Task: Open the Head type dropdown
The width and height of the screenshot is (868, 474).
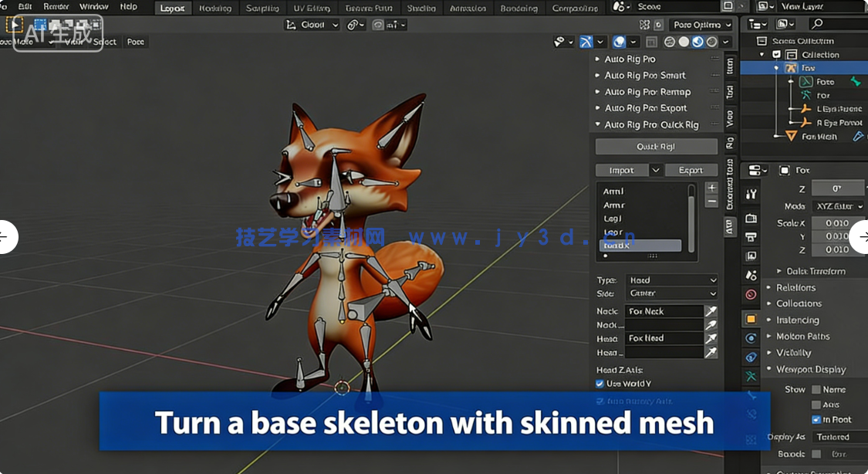Action: tap(671, 280)
